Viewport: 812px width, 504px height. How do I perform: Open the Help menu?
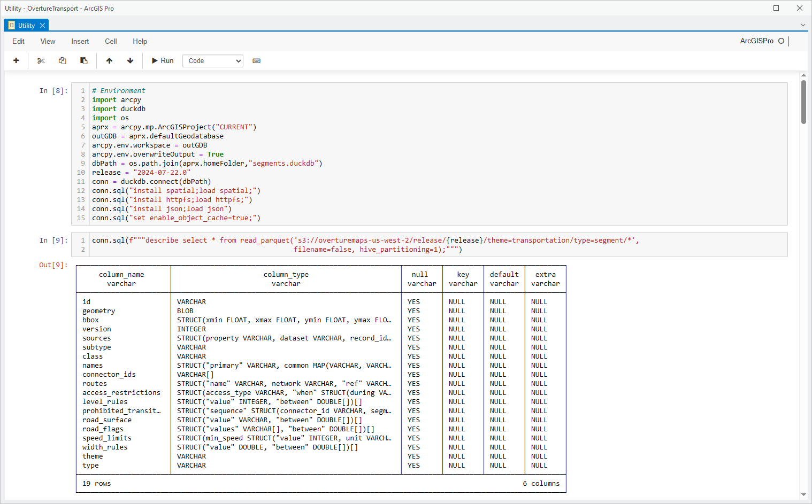click(140, 41)
